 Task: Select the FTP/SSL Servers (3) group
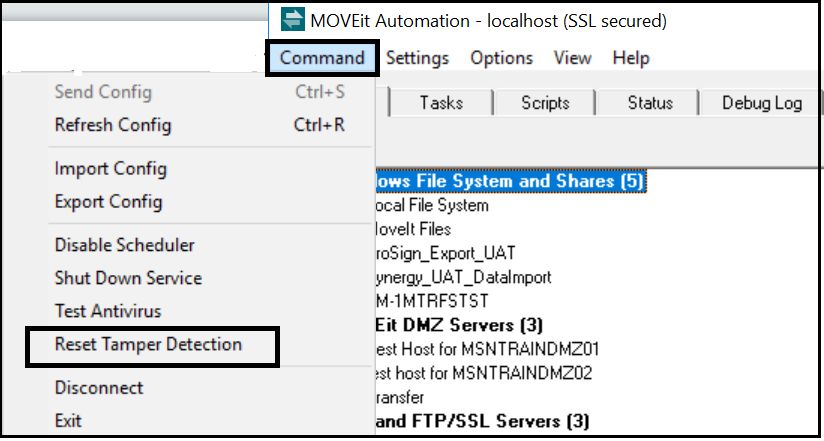pyautogui.click(x=482, y=421)
